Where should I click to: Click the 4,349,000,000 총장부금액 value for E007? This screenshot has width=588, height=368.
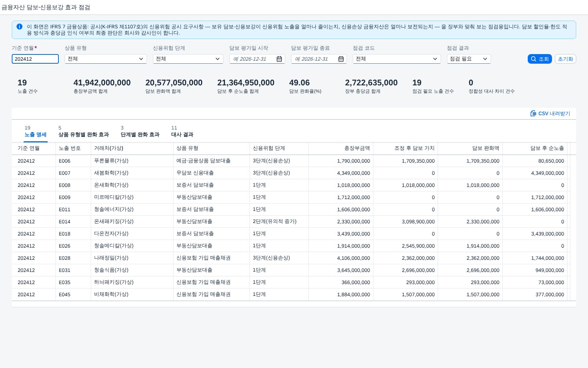(x=341, y=173)
